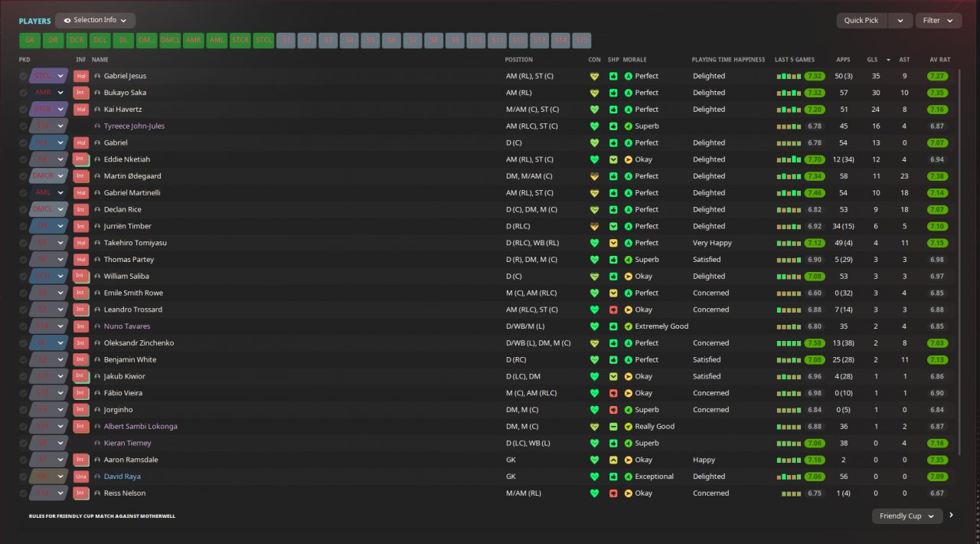Screen dimensions: 980x544
Task: Click Reiss Nelson's morale icon
Action: (x=629, y=493)
